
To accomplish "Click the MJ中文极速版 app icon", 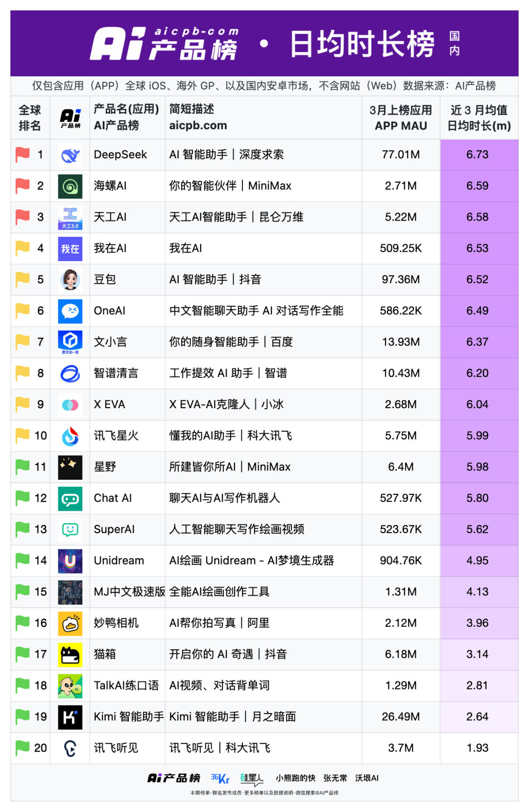I will [70, 592].
